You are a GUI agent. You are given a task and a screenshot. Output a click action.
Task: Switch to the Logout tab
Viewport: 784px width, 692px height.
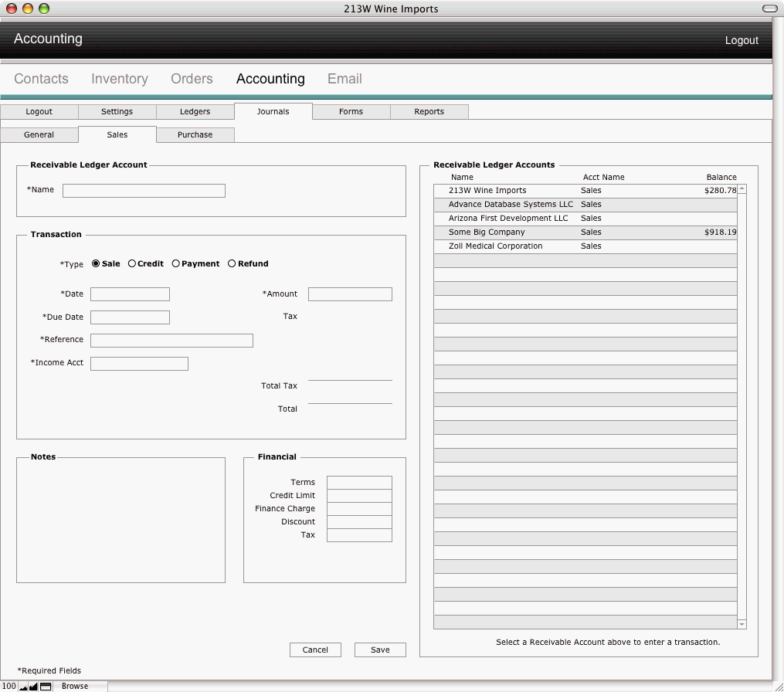coord(39,111)
